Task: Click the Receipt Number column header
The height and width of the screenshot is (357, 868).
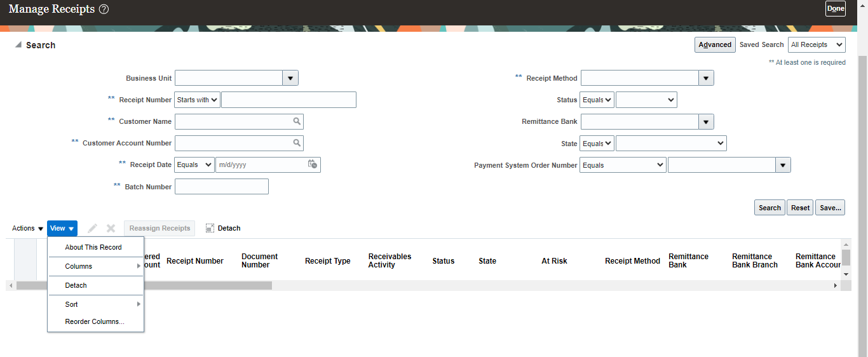Action: 195,261
